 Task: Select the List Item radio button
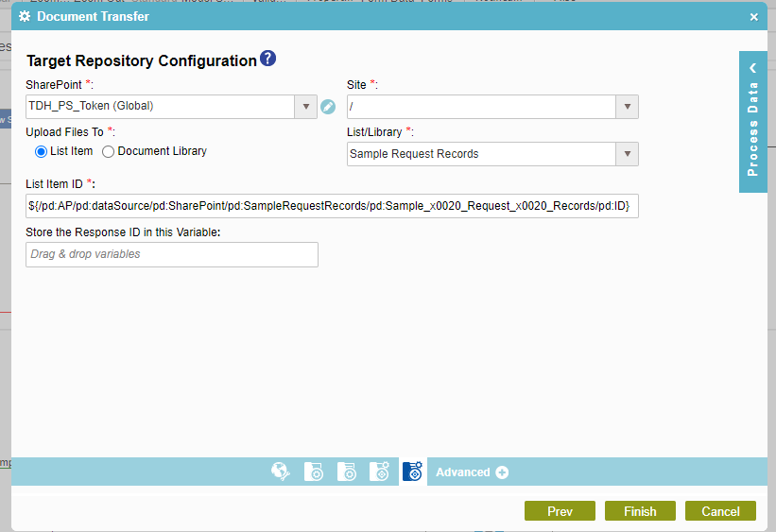tap(41, 151)
